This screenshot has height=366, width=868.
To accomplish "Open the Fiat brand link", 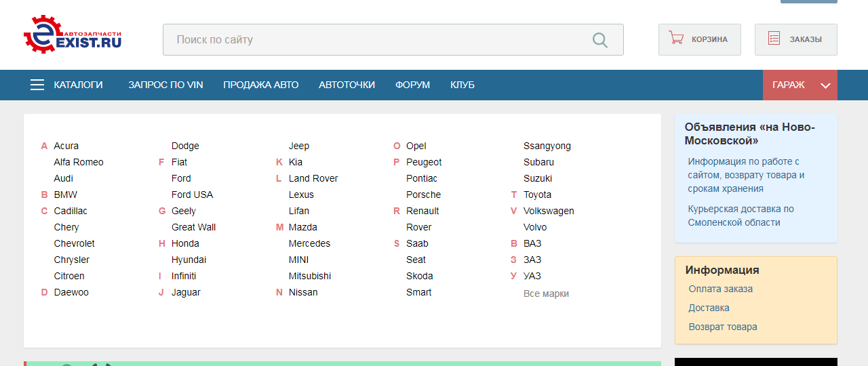I will pos(179,162).
